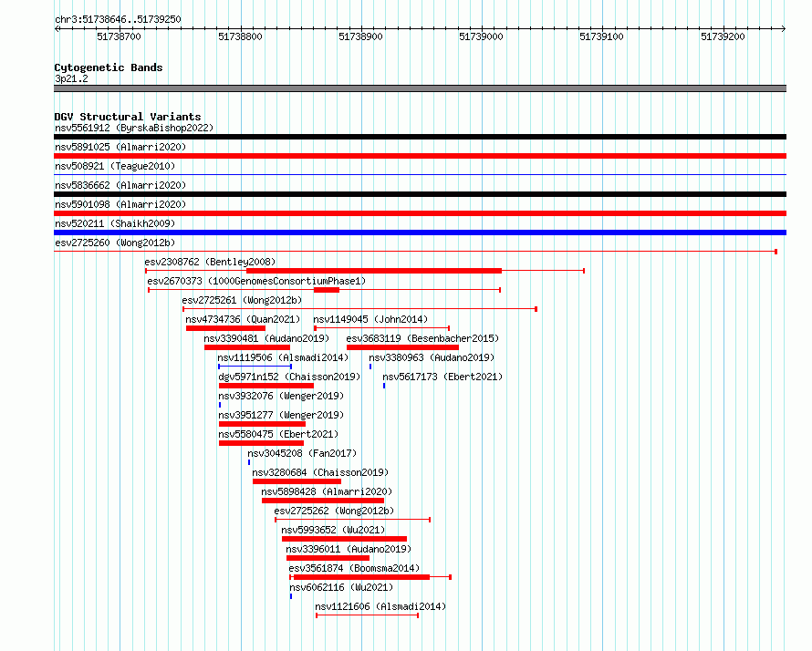Screen dimensions: 812x651
Task: Click thin blue line of nsv508921 (Teague2010)
Action: click(420, 175)
